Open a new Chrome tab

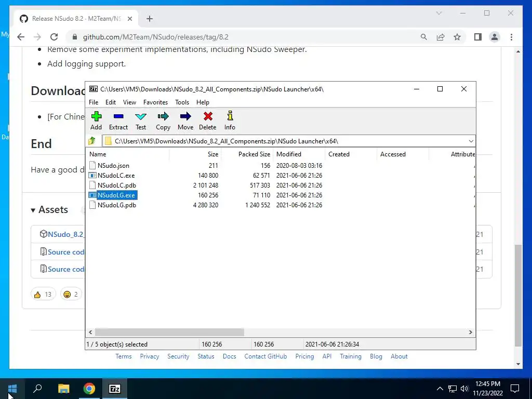pos(149,19)
